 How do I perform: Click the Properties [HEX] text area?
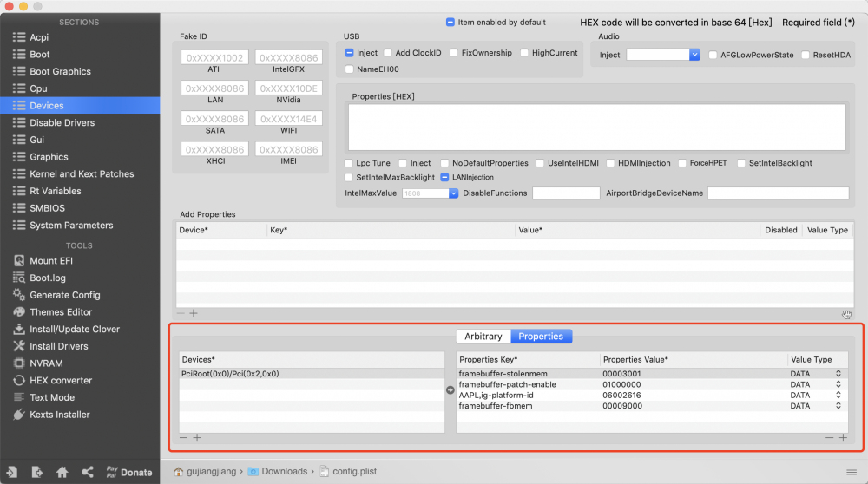pos(597,128)
